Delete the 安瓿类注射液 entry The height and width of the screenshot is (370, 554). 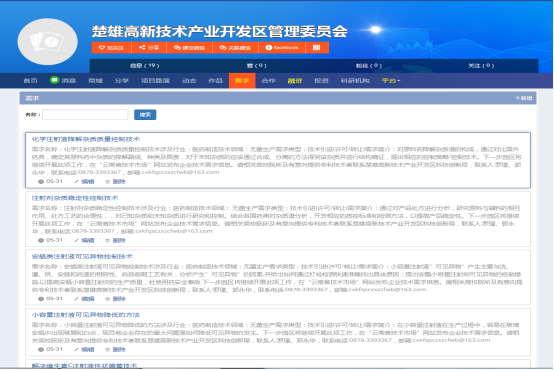[x=116, y=299]
